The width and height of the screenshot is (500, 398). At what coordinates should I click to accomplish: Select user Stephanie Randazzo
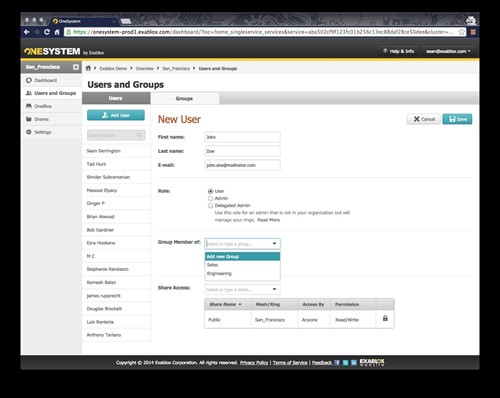(x=116, y=269)
